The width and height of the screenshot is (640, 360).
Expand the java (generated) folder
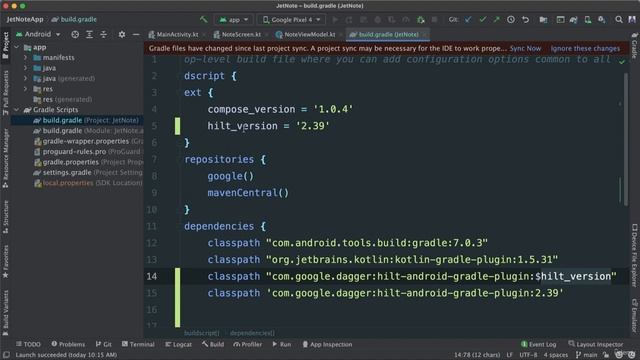coord(26,78)
